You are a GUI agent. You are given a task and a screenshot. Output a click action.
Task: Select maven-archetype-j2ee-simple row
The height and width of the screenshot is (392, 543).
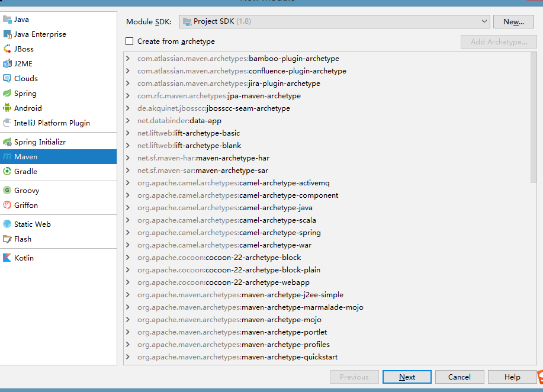click(326, 295)
